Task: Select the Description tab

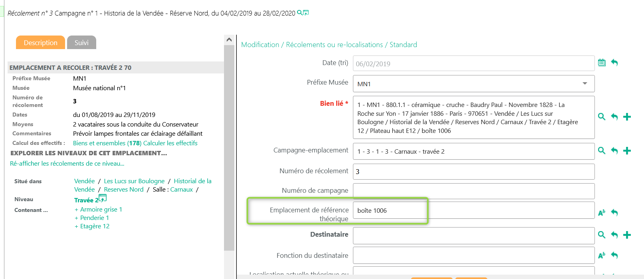Action: click(x=40, y=43)
